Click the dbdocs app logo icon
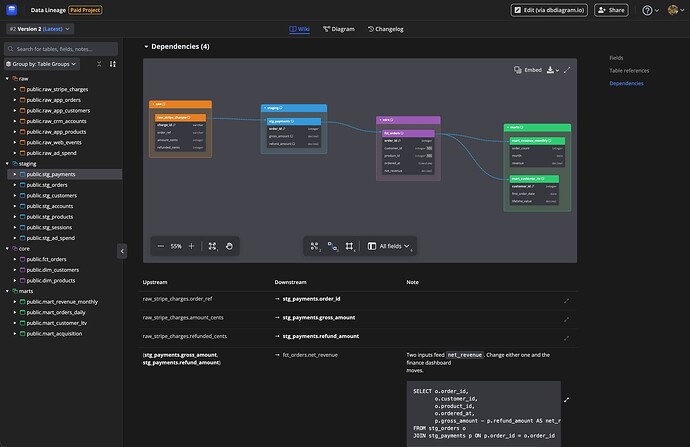The width and height of the screenshot is (690, 447). 12,10
